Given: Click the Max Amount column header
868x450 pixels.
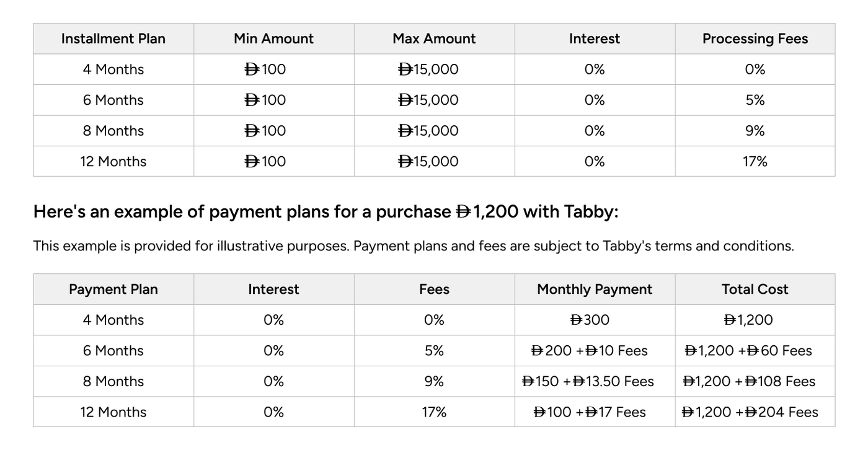Looking at the screenshot, I should click(x=434, y=38).
